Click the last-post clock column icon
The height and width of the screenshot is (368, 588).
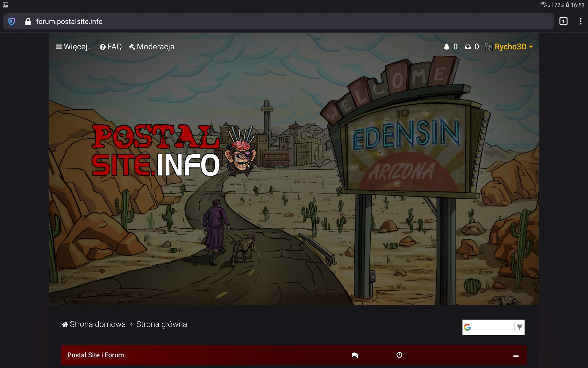coord(399,355)
